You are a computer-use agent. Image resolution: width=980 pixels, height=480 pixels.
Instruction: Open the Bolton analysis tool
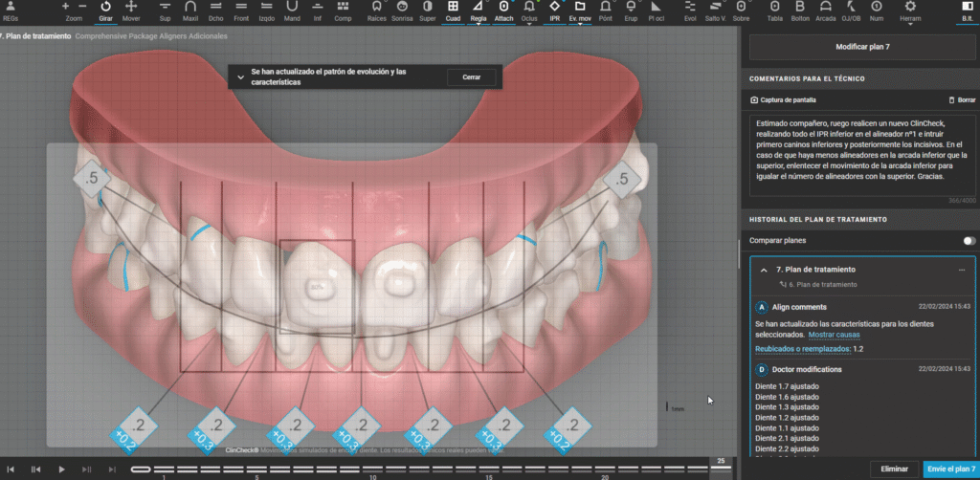(x=799, y=11)
